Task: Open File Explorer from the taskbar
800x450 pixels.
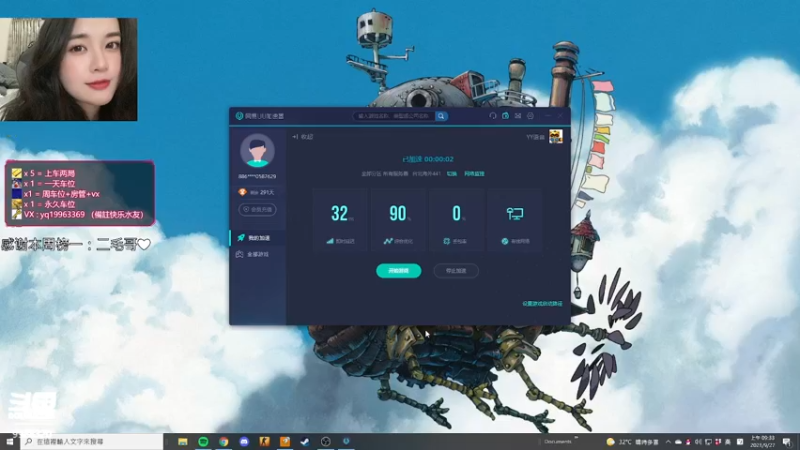Action: (183, 441)
